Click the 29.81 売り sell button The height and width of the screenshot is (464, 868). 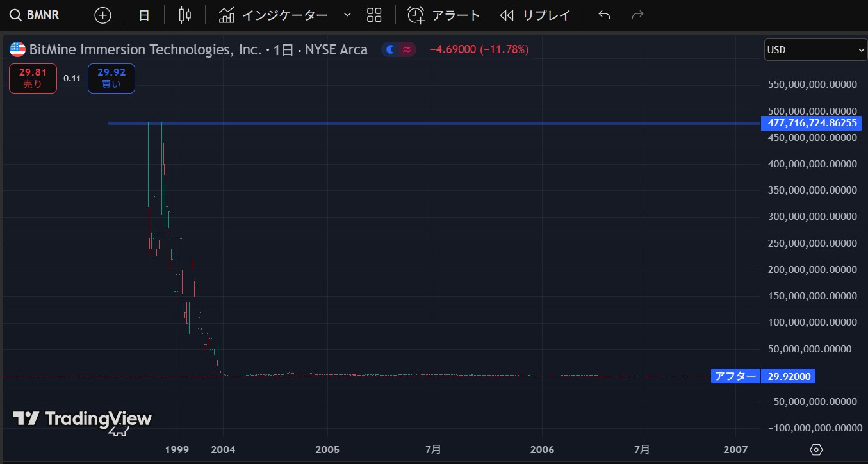pos(33,78)
